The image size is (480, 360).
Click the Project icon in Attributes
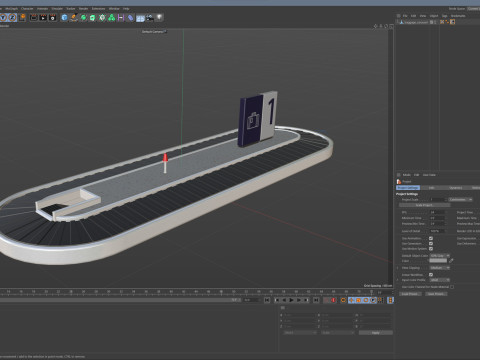tap(399, 181)
